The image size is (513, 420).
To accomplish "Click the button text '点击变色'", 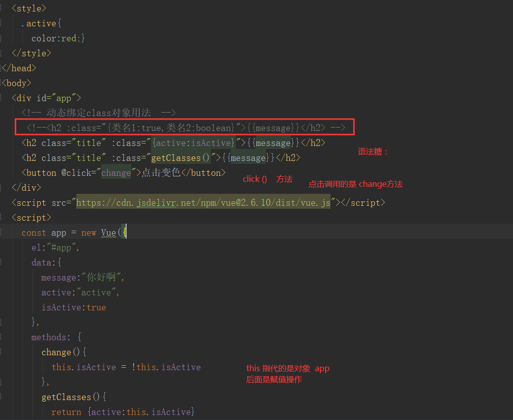I will (x=161, y=172).
